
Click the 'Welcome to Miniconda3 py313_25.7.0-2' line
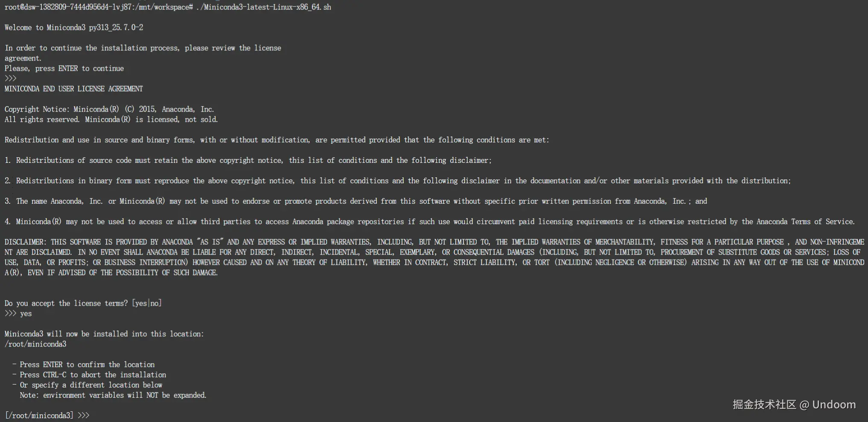click(74, 28)
